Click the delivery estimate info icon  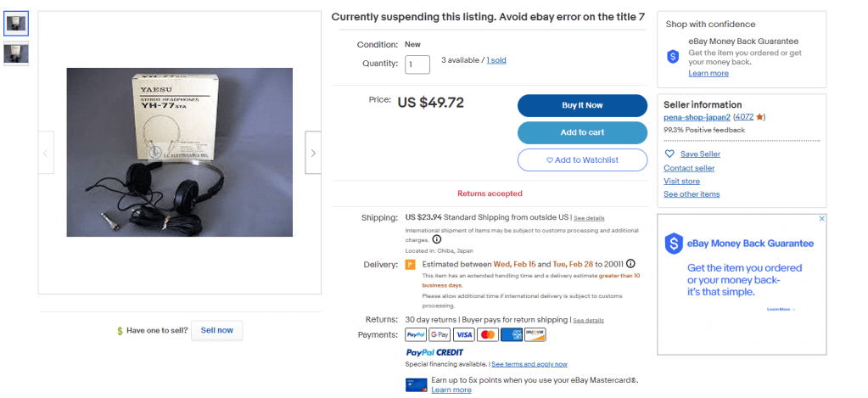630,263
